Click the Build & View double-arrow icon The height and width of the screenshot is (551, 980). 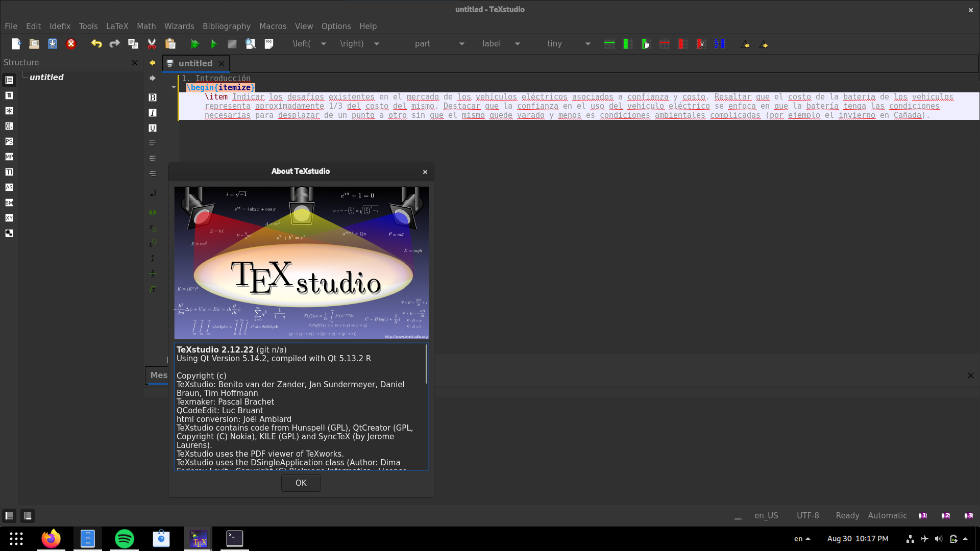coord(195,44)
